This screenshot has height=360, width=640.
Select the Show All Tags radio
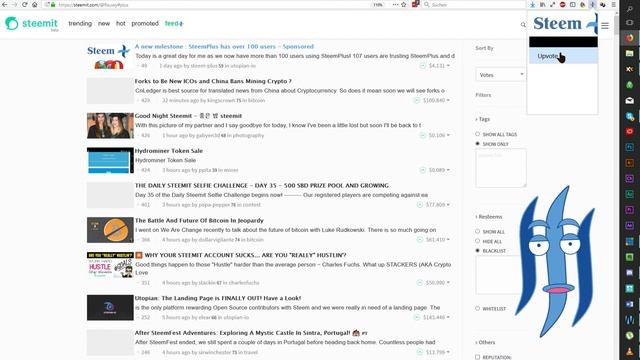point(477,134)
